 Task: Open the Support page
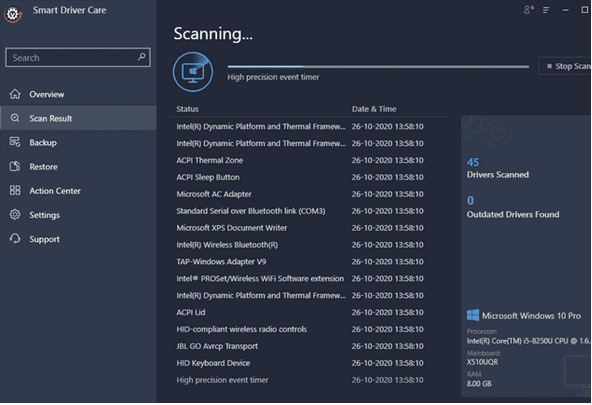click(79, 239)
